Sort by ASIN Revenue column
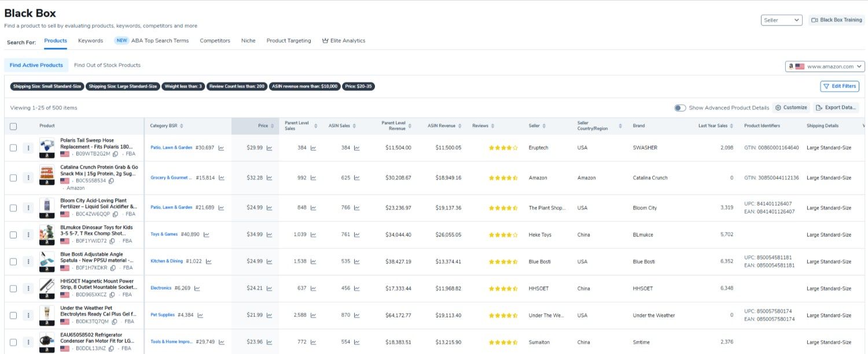The image size is (868, 354). pyautogui.click(x=460, y=126)
